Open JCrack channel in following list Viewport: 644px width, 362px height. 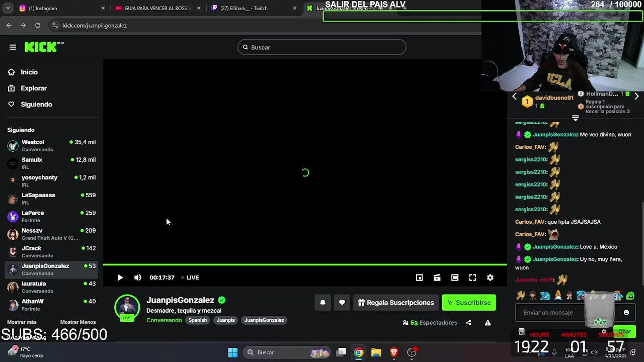tap(51, 252)
